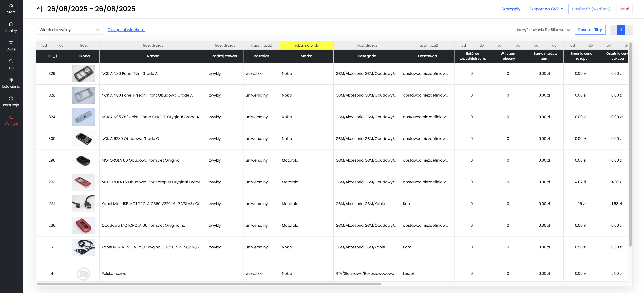Sort by Średnia cena zakupu header
This screenshot has height=293, width=644.
tap(581, 56)
